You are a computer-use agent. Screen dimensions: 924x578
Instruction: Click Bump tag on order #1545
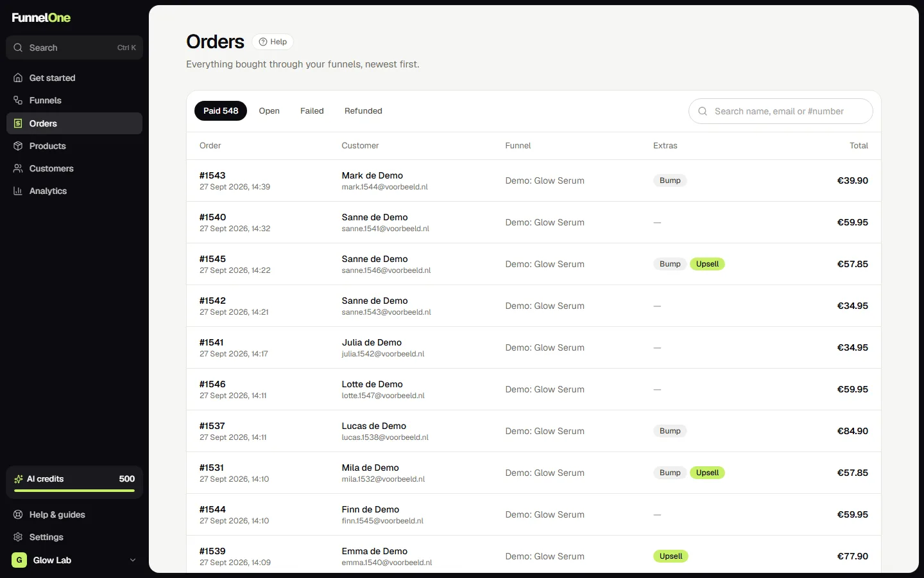tap(670, 264)
